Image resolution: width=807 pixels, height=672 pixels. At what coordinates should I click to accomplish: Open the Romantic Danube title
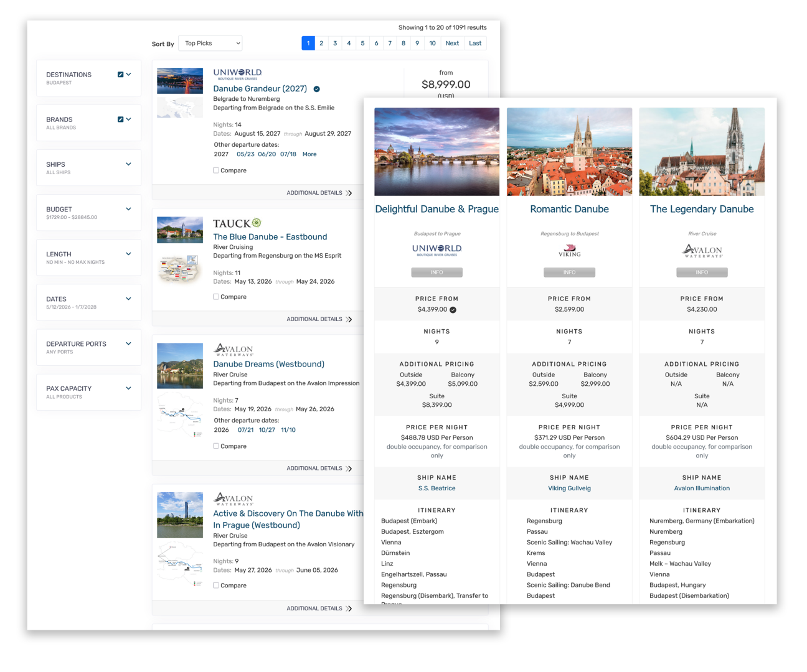[569, 209]
